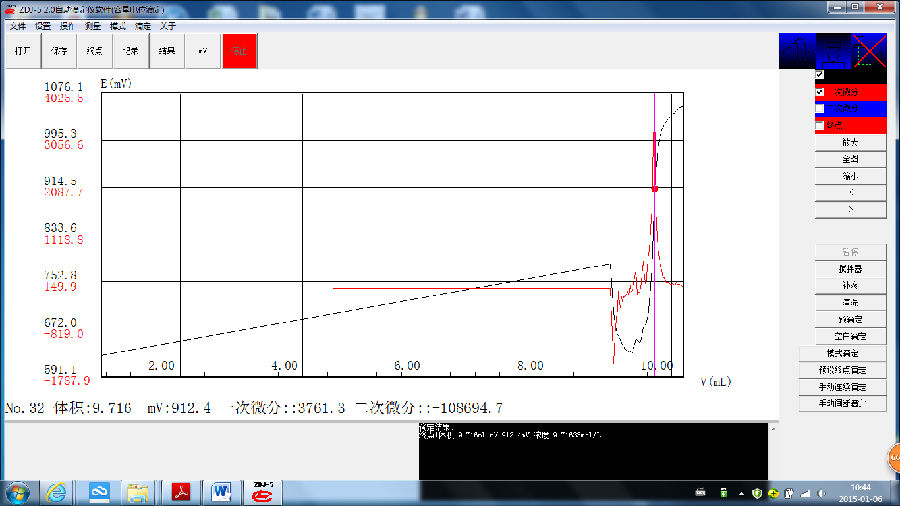Viewport: 900px width, 506px height.
Task: Click the magenta vertical cursor line on the chart
Action: coord(654,240)
